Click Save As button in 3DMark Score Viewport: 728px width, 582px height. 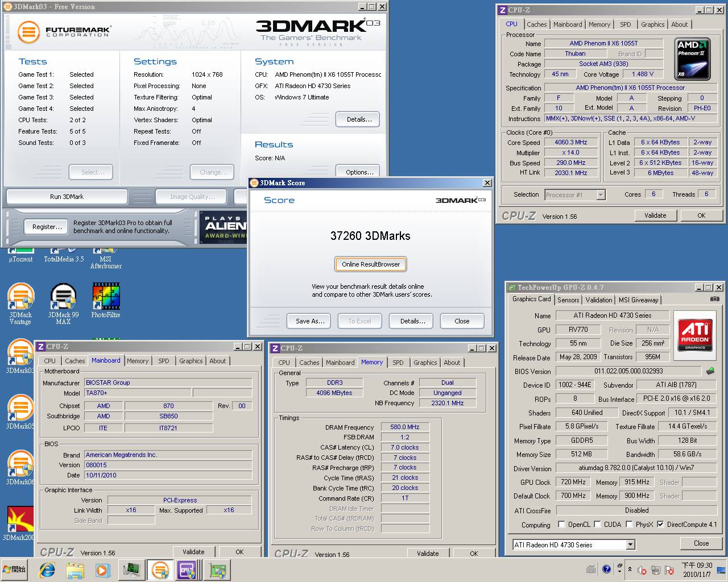click(310, 321)
